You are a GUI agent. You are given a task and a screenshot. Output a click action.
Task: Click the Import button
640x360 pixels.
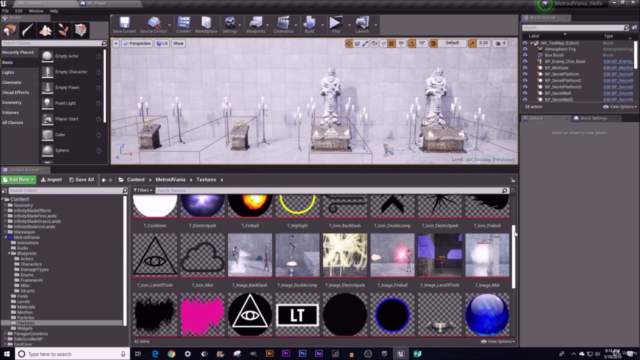tap(51, 180)
